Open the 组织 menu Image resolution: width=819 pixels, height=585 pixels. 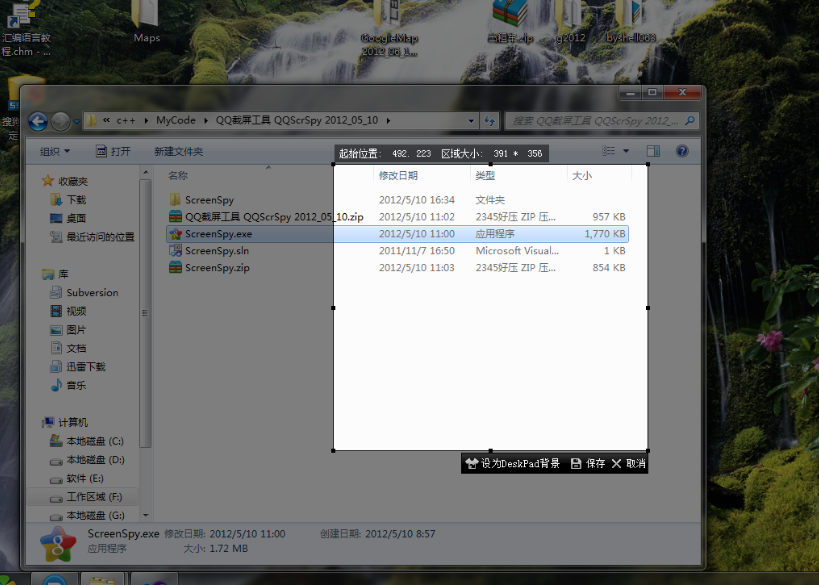coord(55,151)
